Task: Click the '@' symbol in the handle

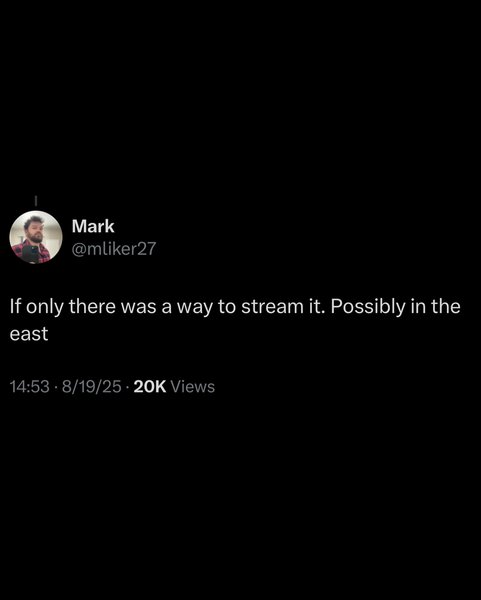Action: 79,249
